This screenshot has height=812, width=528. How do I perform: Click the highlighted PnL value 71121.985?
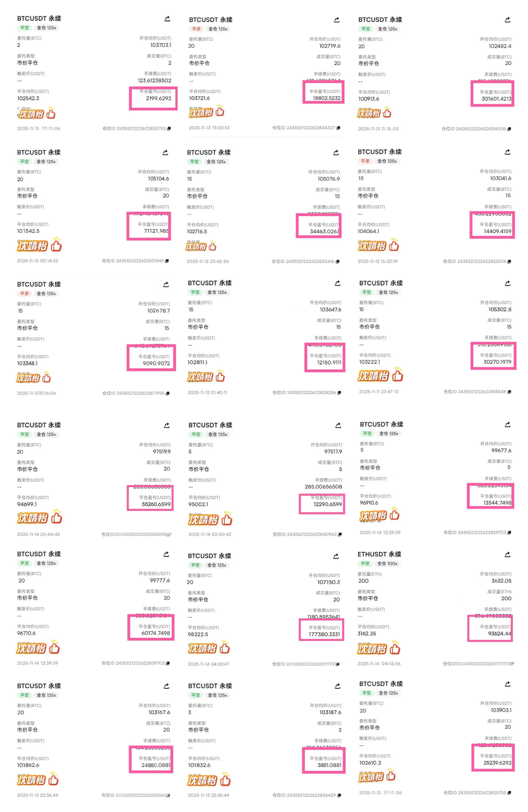(156, 231)
